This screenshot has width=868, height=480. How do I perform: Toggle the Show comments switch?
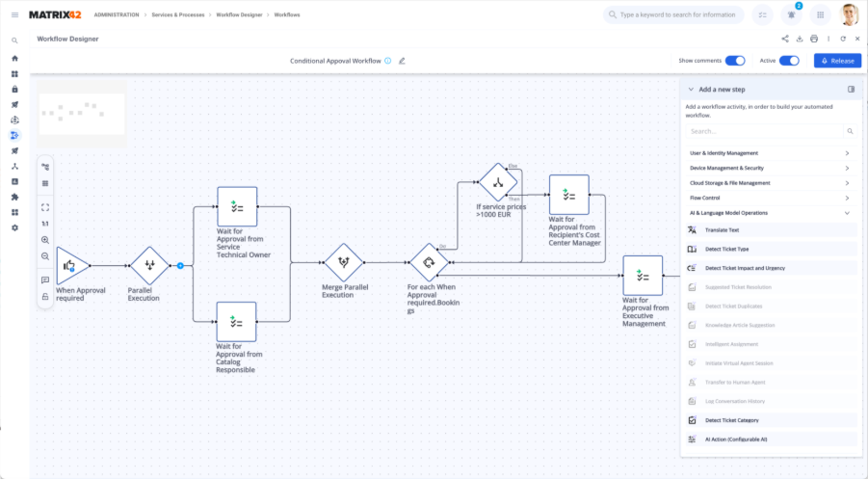pyautogui.click(x=734, y=61)
